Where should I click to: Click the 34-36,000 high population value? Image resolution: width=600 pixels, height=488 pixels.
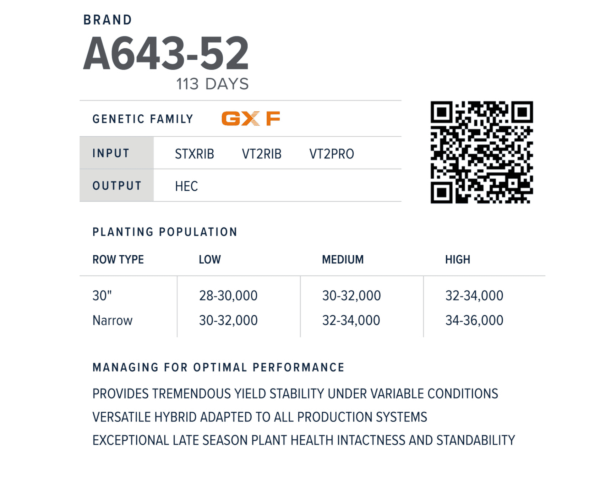pos(474,320)
